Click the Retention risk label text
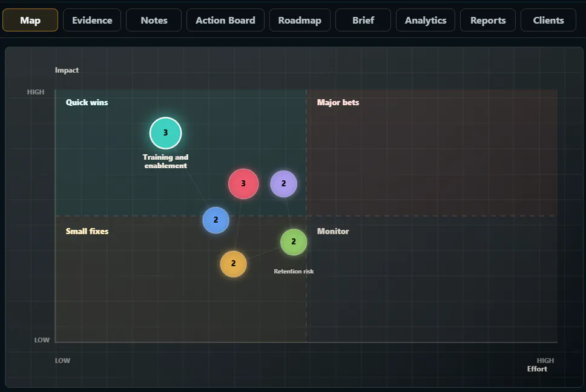 coord(294,272)
